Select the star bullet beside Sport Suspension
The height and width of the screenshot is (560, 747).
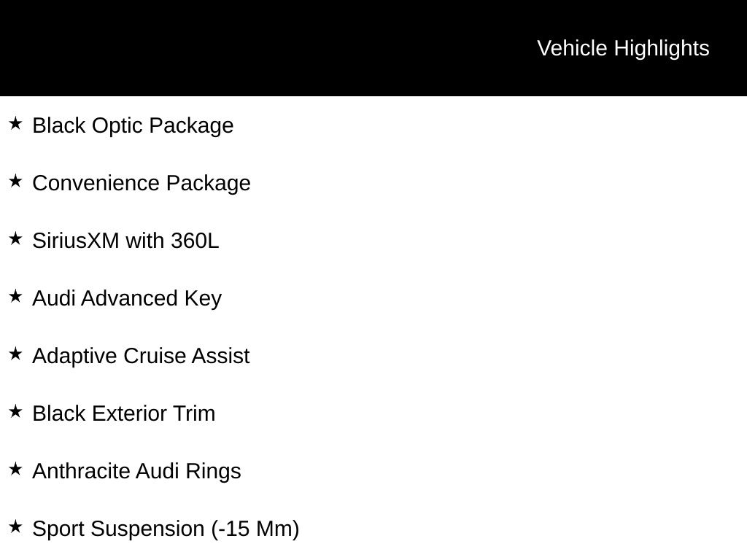pyautogui.click(x=15, y=527)
